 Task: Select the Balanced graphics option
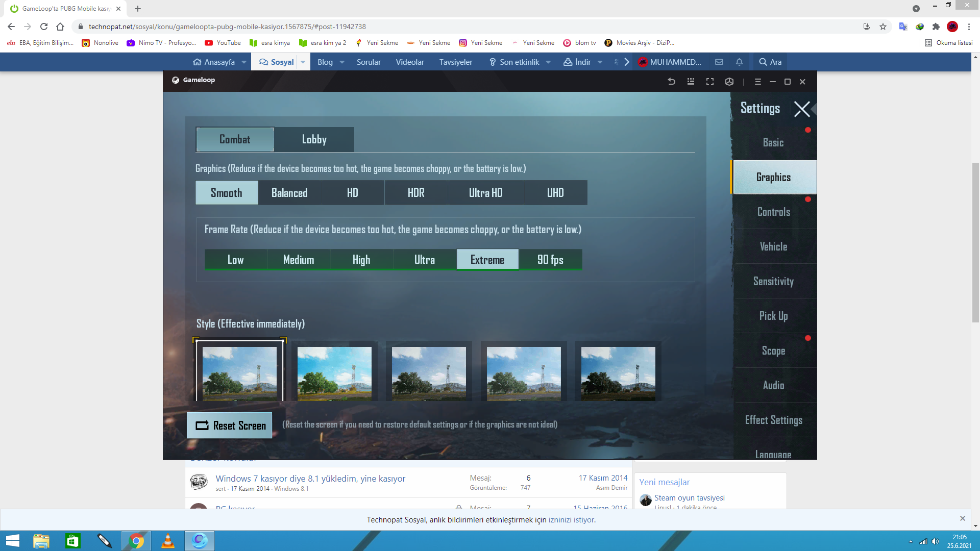click(289, 193)
